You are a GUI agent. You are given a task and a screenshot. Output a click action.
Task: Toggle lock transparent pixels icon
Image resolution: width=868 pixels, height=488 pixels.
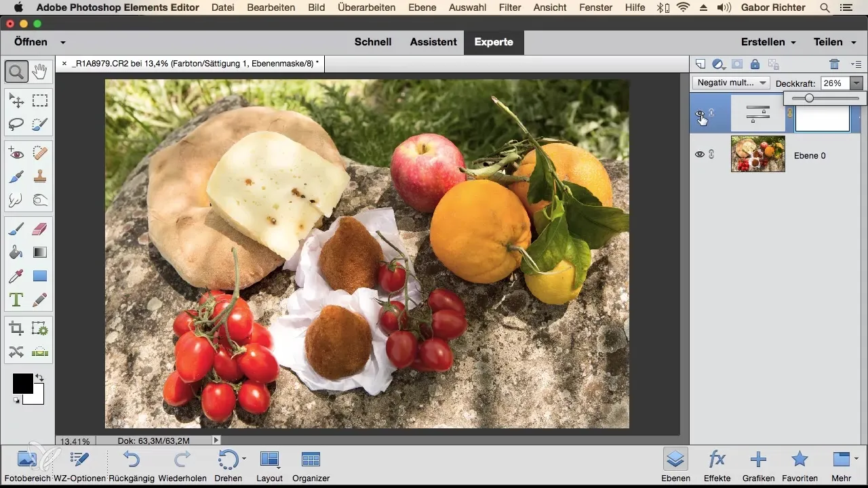772,64
